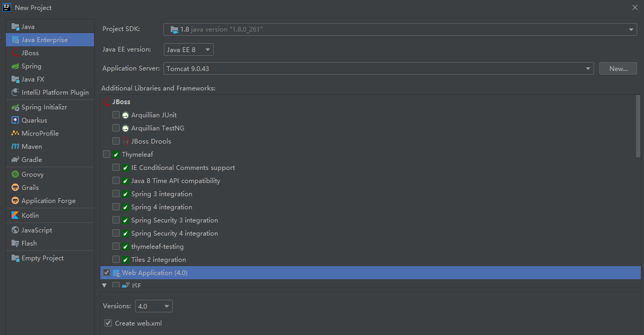Image resolution: width=644 pixels, height=335 pixels.
Task: Click the Web Application framework icon
Action: coord(116,273)
